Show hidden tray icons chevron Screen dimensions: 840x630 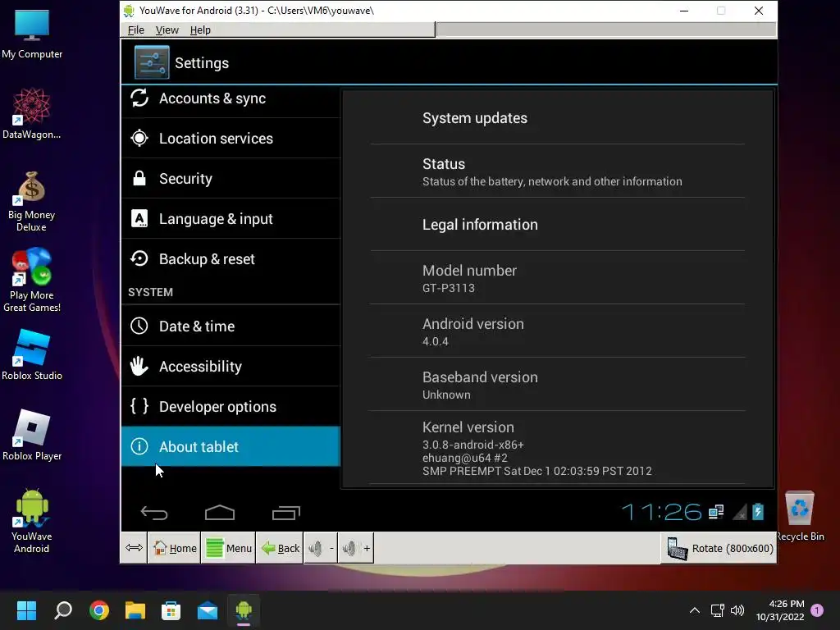[x=694, y=610]
